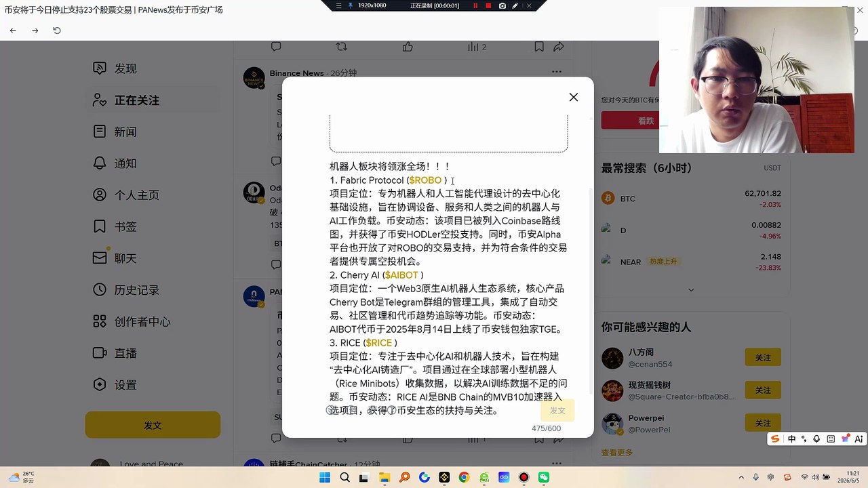Open 直播 in the left sidebar
This screenshot has width=868, height=488.
153,353
